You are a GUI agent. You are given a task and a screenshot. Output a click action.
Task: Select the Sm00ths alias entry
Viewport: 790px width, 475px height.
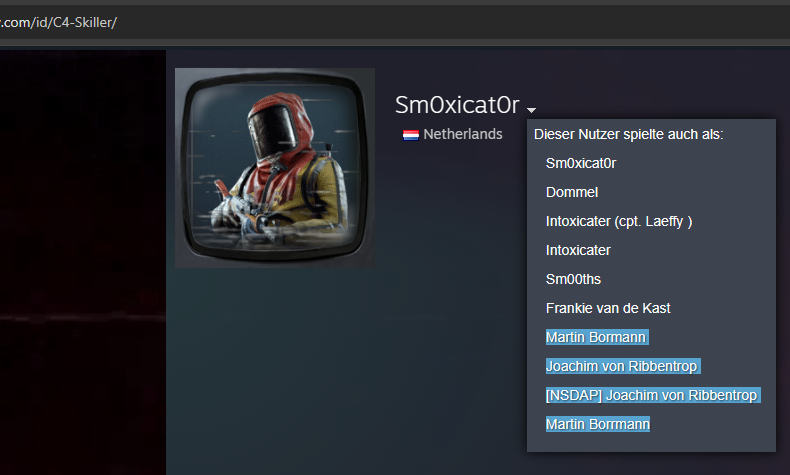point(573,279)
